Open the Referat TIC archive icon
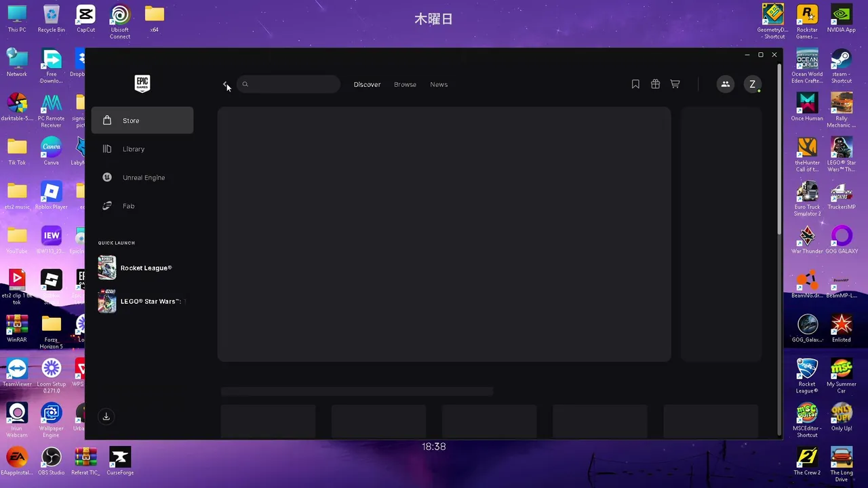This screenshot has height=488, width=868. tap(85, 461)
